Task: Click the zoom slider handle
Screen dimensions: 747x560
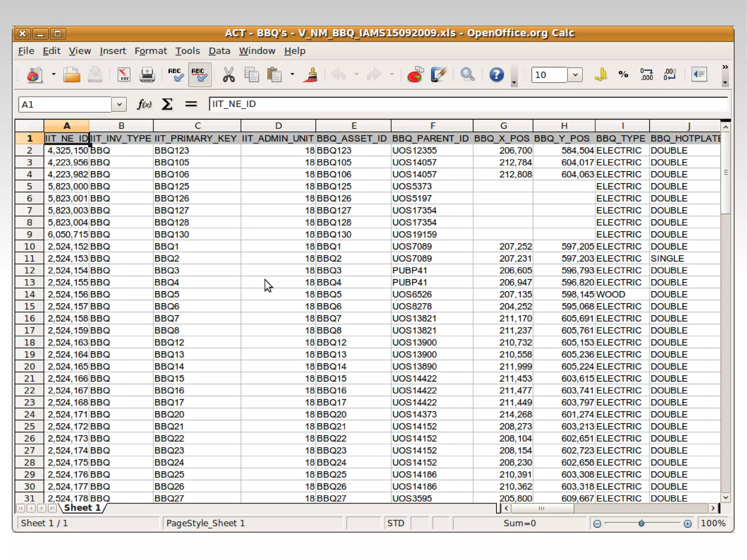Action: (641, 524)
